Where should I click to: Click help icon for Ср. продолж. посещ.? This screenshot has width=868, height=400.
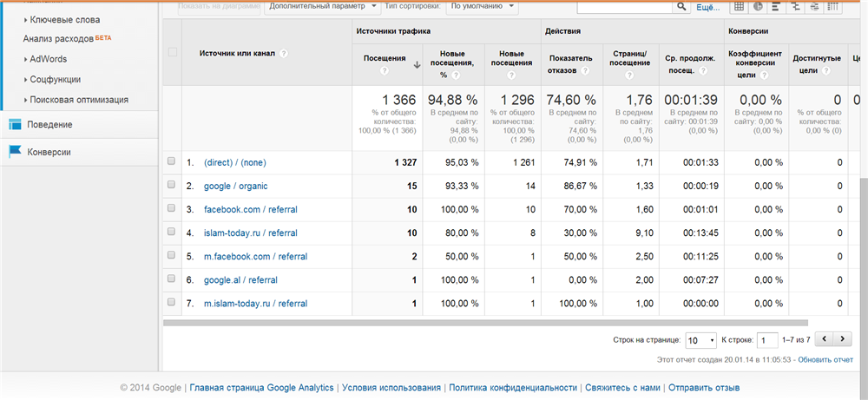click(x=703, y=71)
